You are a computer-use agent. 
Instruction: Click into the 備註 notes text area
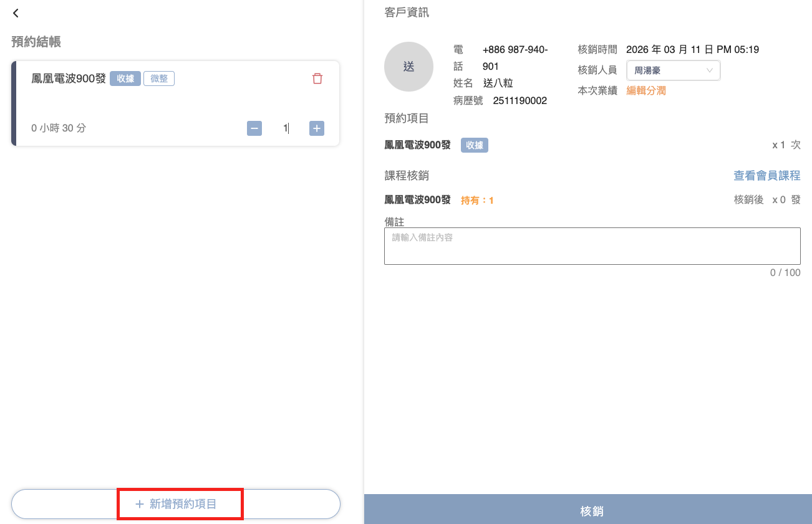click(x=592, y=246)
